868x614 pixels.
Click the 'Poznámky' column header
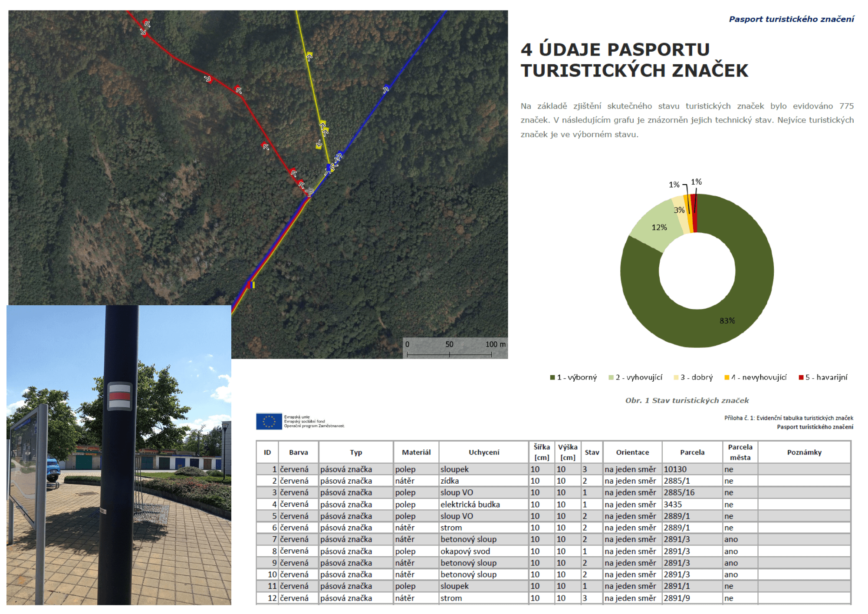[x=804, y=452]
